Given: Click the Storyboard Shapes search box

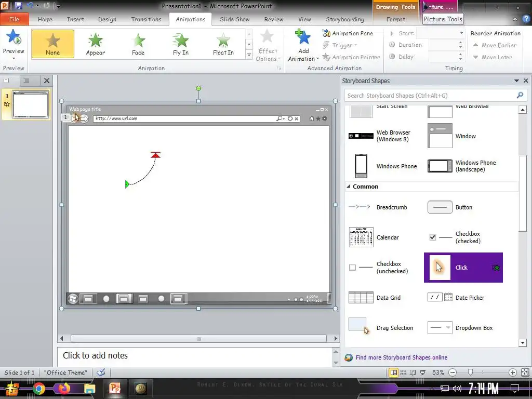Looking at the screenshot, I should (429, 96).
